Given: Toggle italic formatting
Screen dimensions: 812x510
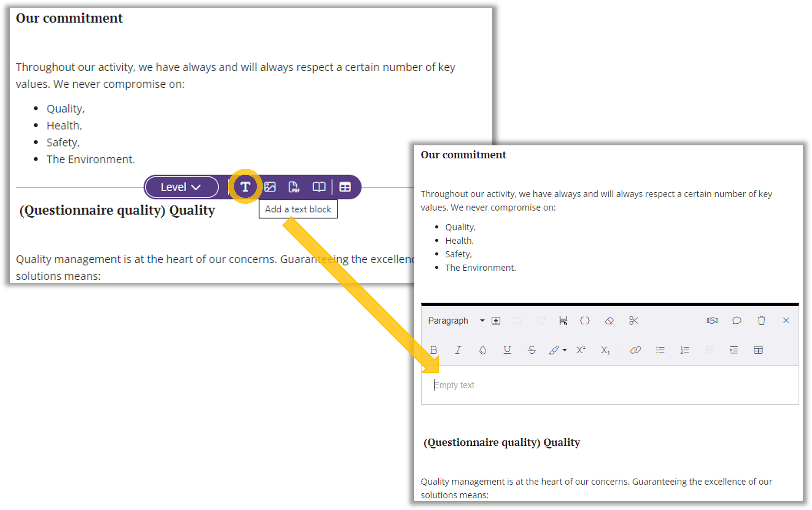Looking at the screenshot, I should click(458, 350).
